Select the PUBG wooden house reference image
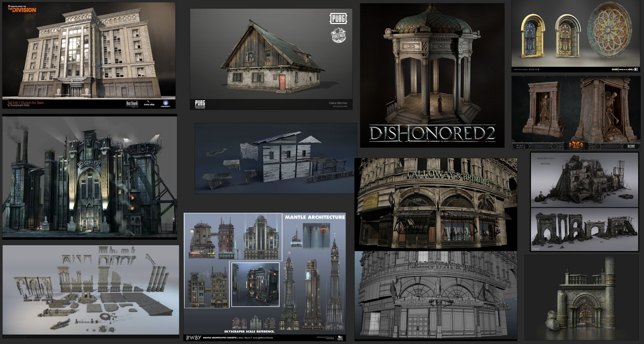The height and width of the screenshot is (344, 644). [271, 59]
